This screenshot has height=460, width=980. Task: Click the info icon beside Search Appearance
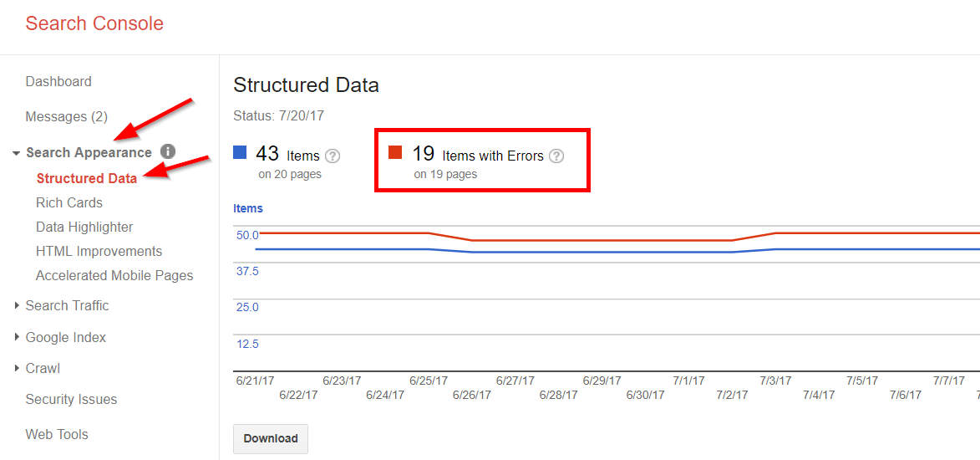click(167, 151)
